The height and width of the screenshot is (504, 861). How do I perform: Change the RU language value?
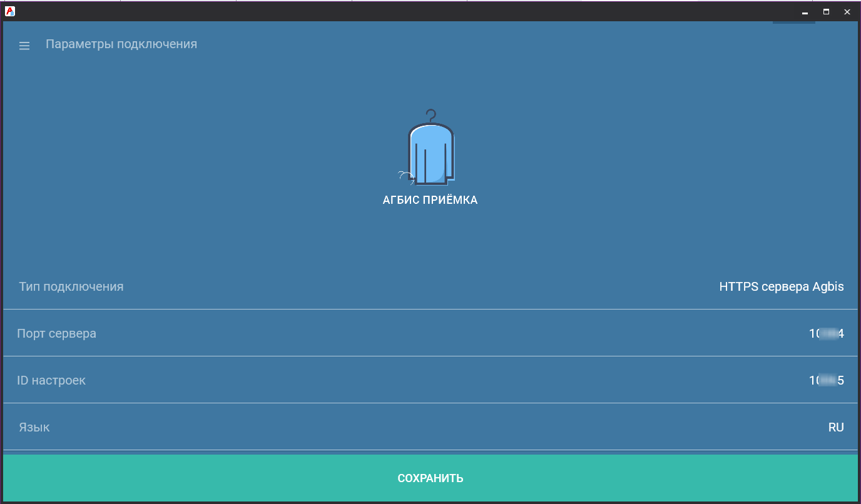pyautogui.click(x=836, y=428)
